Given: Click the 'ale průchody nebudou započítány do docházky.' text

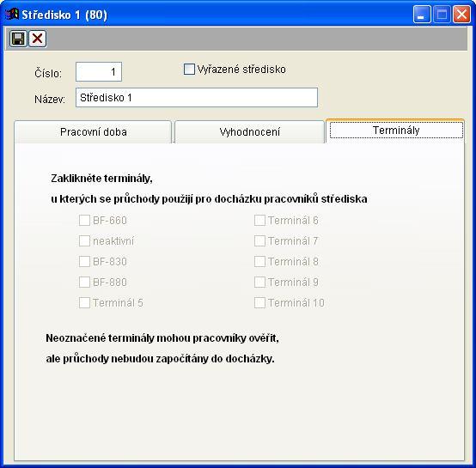Looking at the screenshot, I should click(x=160, y=359).
